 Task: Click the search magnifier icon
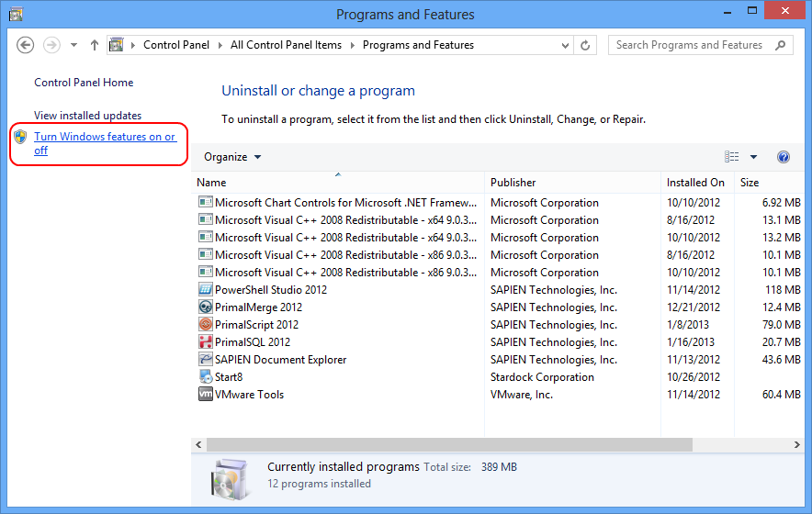click(781, 45)
